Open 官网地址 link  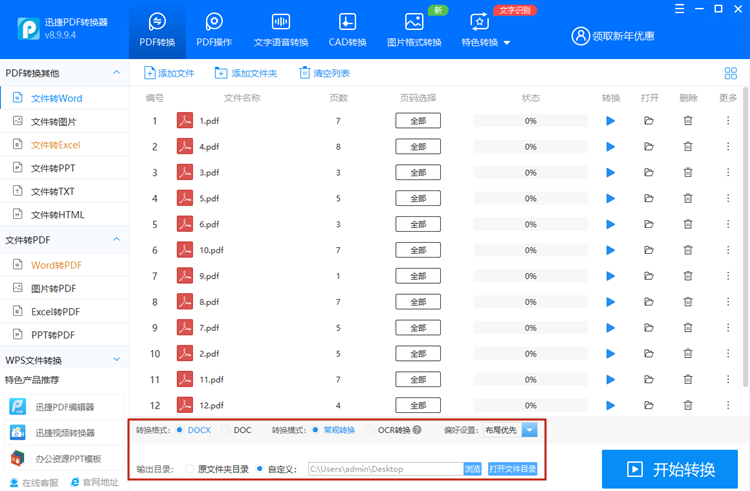(94, 482)
